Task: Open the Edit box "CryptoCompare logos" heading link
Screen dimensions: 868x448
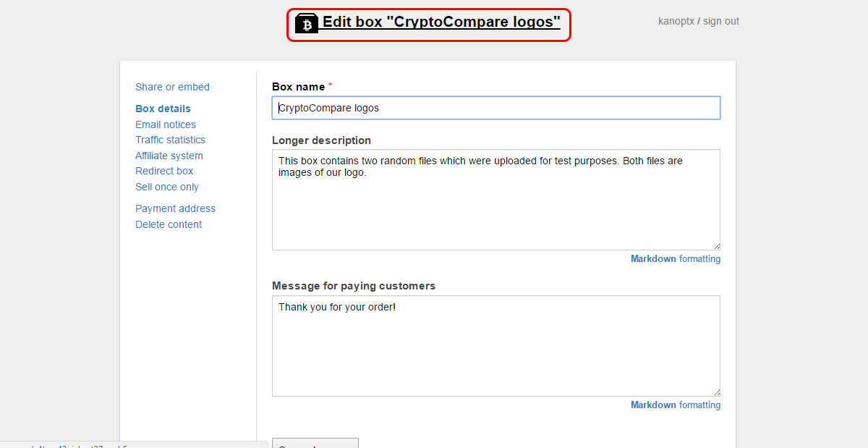Action: pyautogui.click(x=441, y=22)
